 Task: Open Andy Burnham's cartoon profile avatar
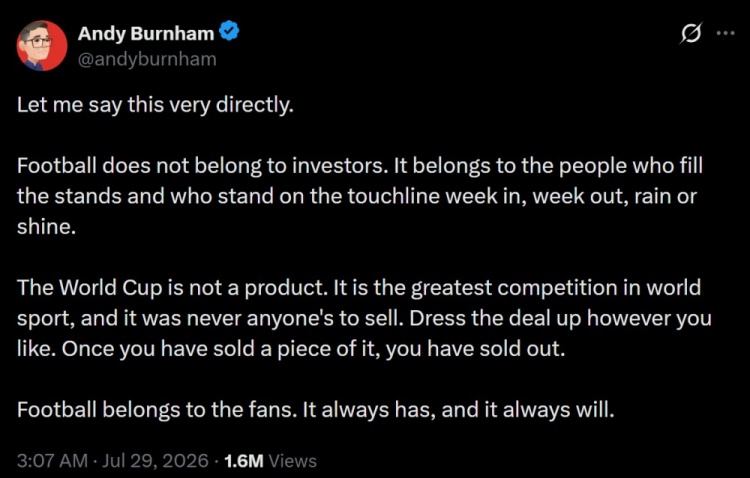click(42, 45)
